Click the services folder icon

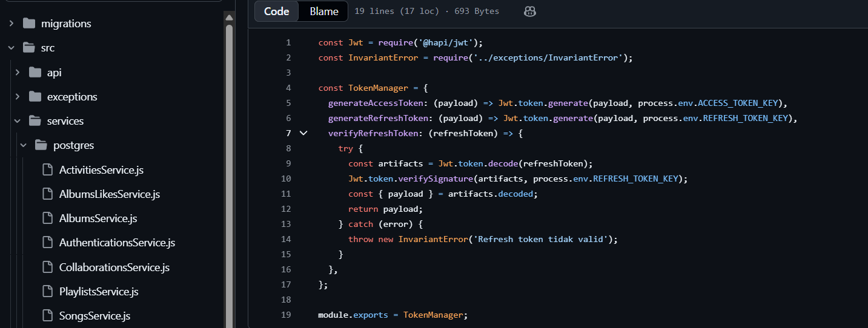[x=35, y=121]
